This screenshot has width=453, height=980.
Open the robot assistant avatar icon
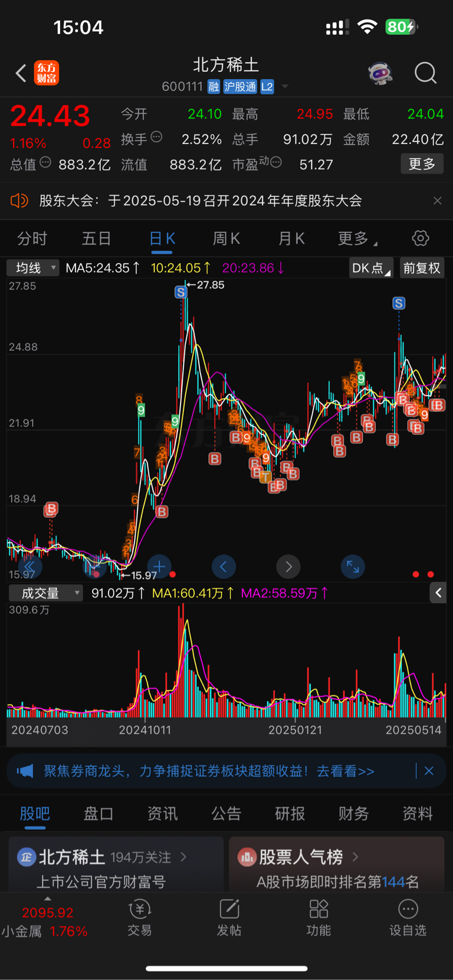[x=381, y=73]
